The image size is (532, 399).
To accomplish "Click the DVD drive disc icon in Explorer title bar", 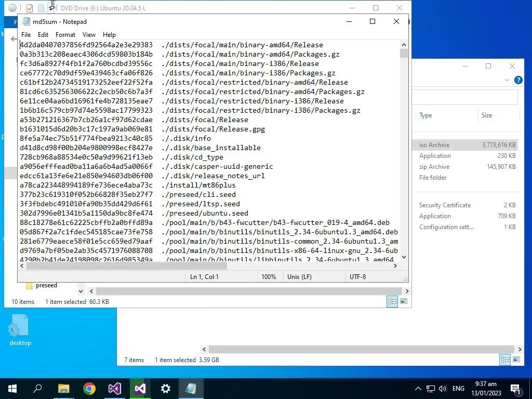I will pos(12,8).
